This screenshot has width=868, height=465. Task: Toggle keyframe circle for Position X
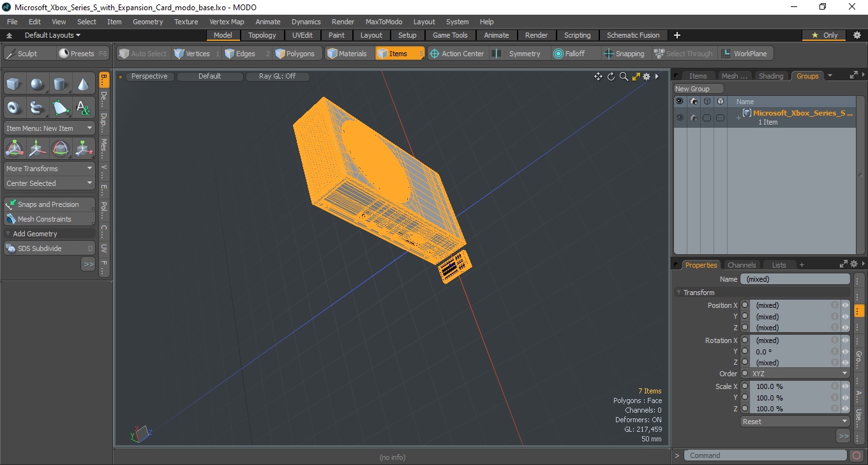(x=745, y=305)
